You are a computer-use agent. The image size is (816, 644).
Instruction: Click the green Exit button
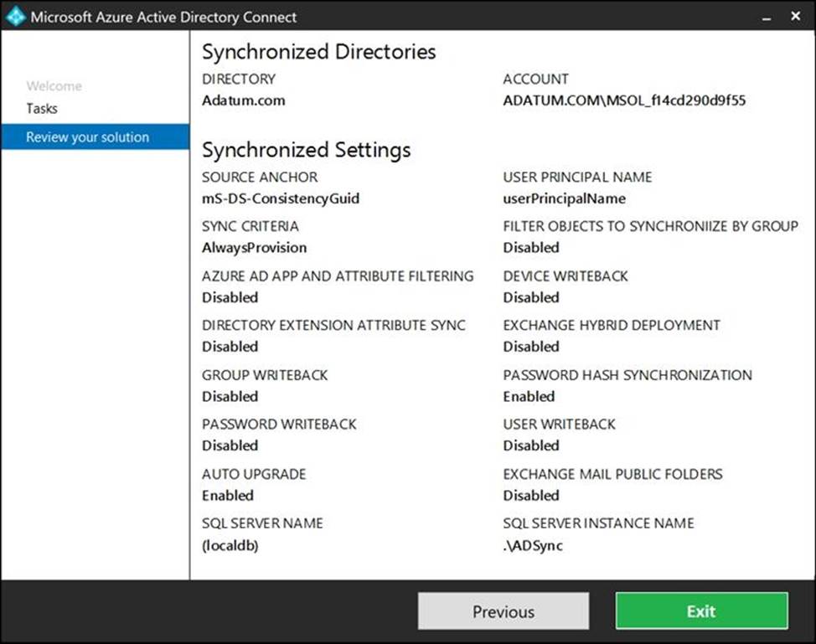point(701,611)
